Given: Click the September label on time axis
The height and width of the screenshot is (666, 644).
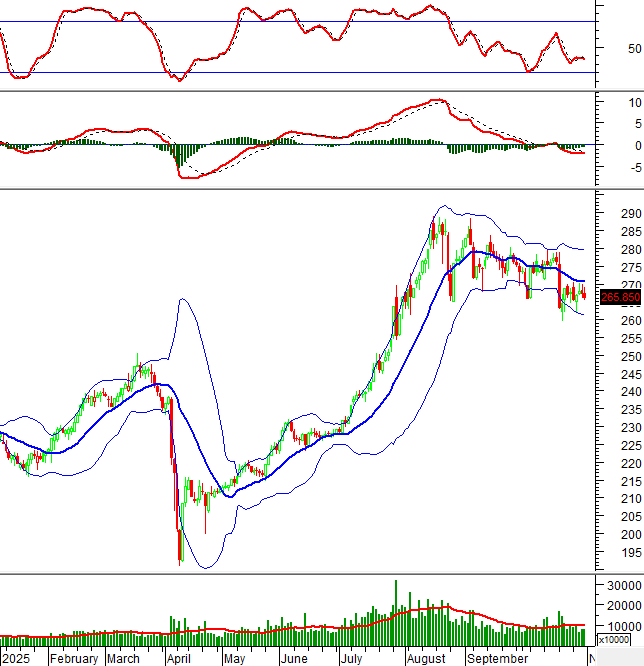Looking at the screenshot, I should pyautogui.click(x=497, y=659).
